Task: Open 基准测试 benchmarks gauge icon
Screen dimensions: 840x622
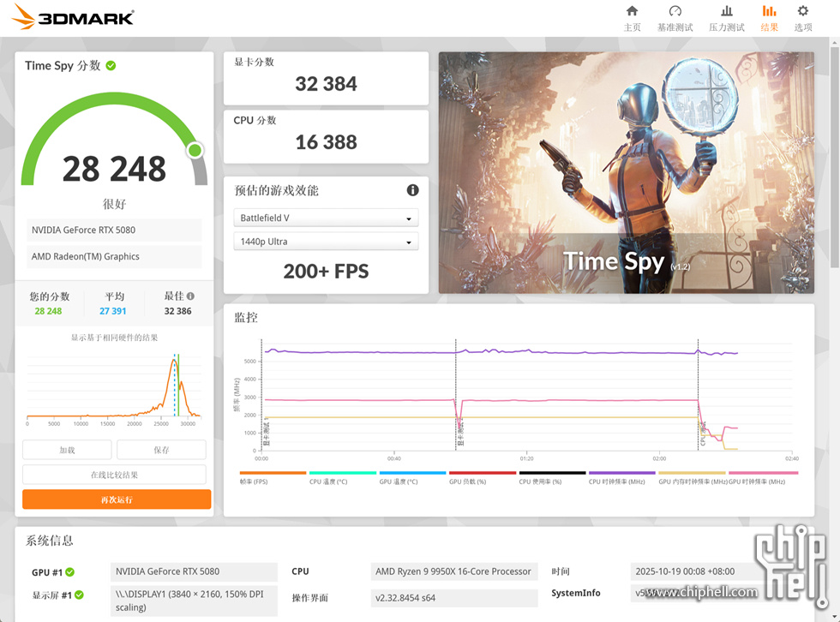Action: (675, 12)
